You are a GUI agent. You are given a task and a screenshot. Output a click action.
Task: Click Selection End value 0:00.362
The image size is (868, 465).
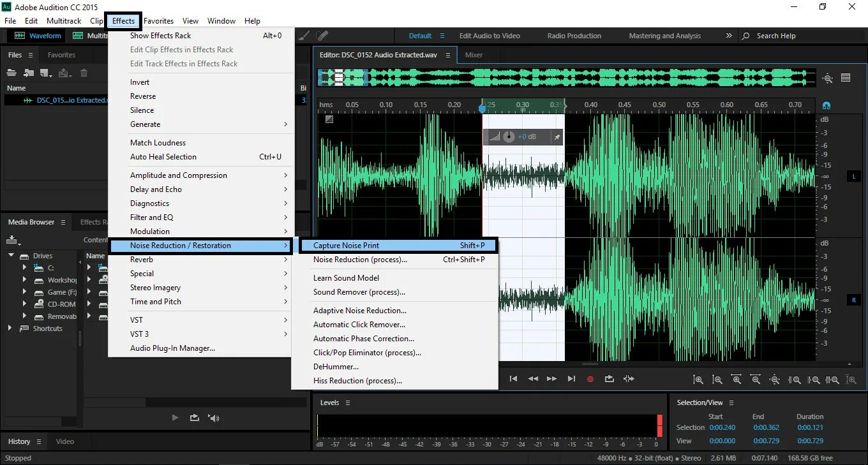point(766,427)
